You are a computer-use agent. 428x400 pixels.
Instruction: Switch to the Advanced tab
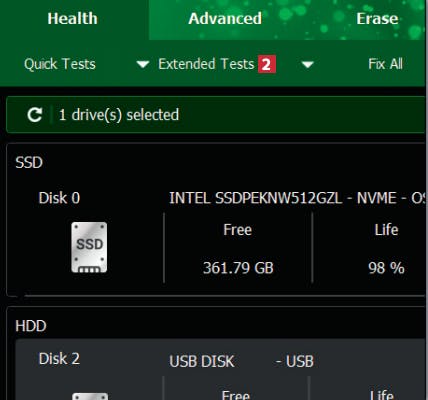point(225,19)
